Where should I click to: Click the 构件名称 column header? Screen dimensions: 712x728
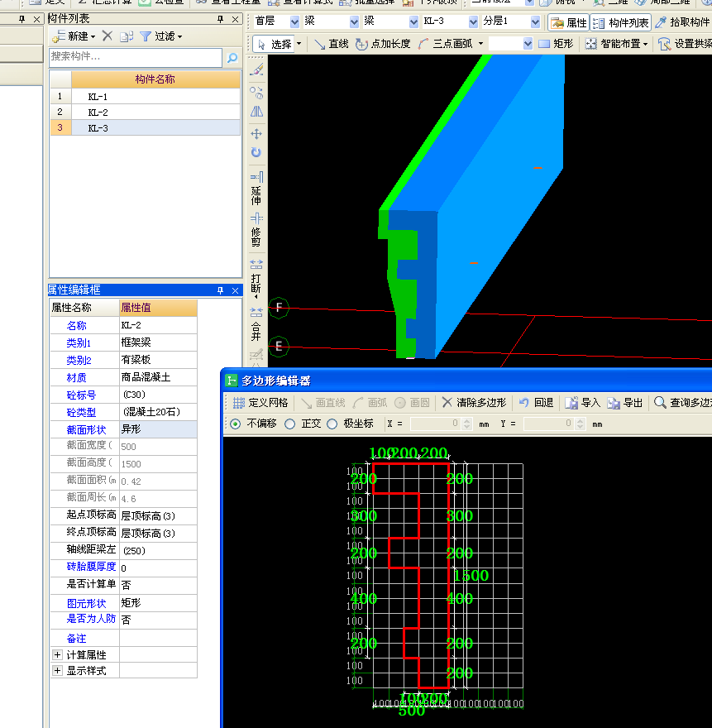(x=155, y=79)
